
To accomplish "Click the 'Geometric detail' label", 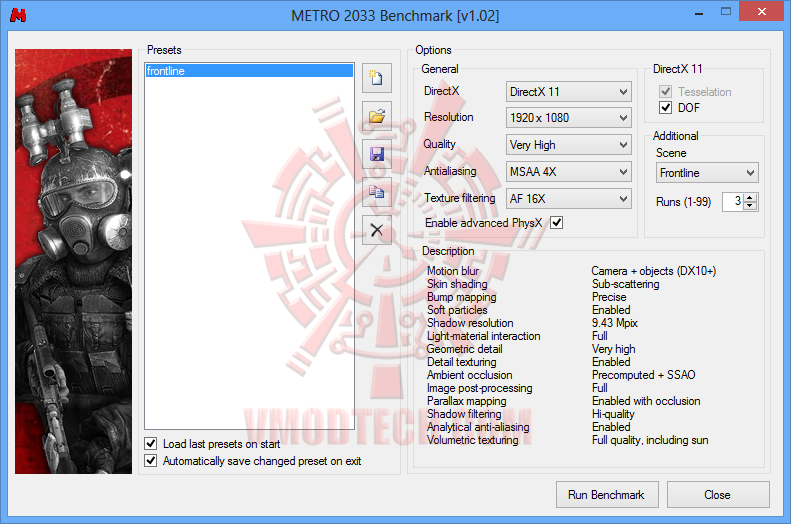I will [x=464, y=349].
